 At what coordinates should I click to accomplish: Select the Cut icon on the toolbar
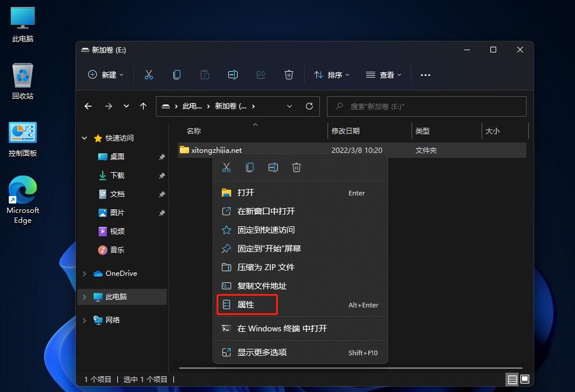tap(149, 75)
